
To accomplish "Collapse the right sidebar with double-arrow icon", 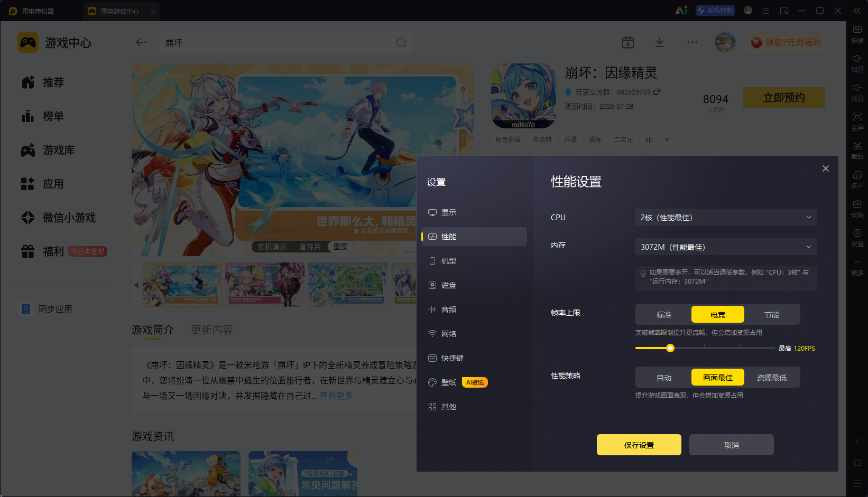I will [x=857, y=11].
